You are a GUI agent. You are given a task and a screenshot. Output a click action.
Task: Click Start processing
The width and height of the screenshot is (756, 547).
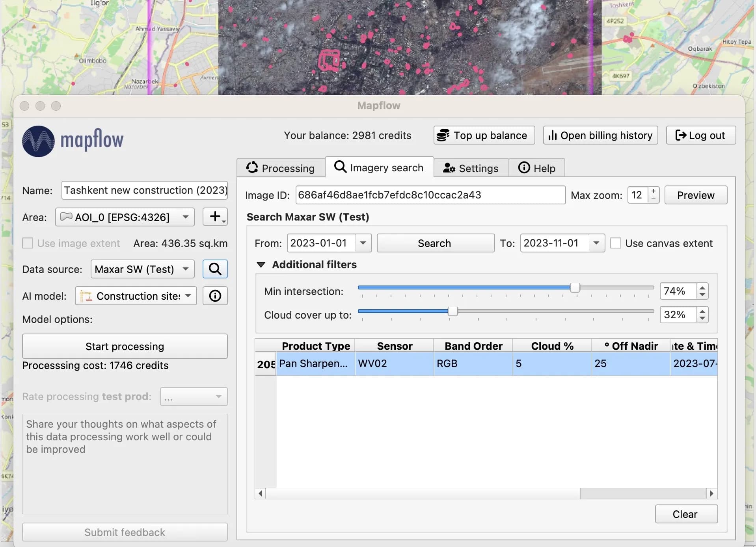click(124, 346)
